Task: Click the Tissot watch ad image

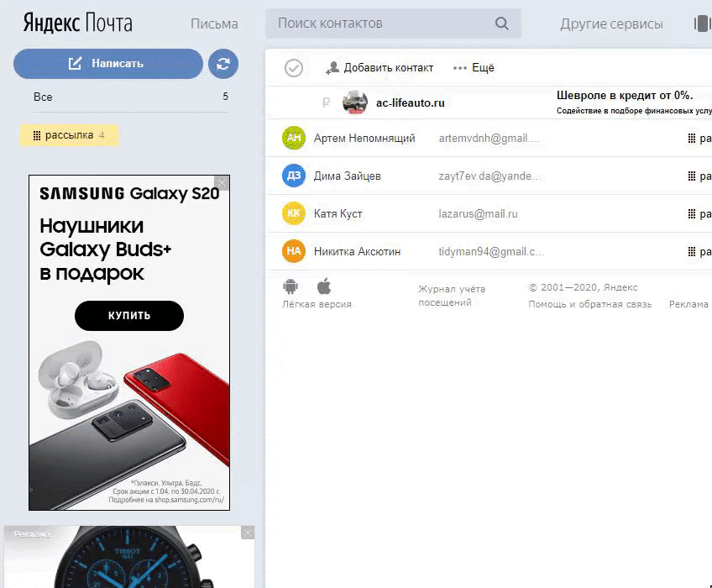Action: point(129,557)
